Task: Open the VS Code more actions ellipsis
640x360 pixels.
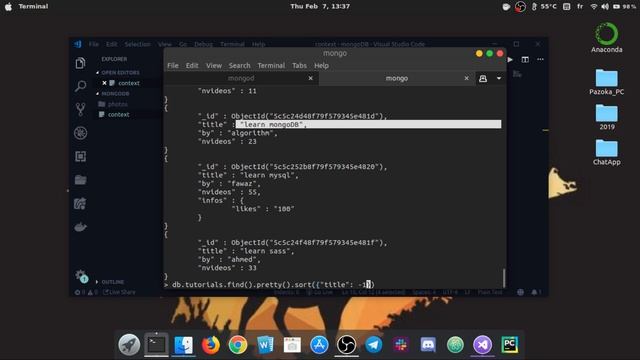Action: pyautogui.click(x=540, y=60)
